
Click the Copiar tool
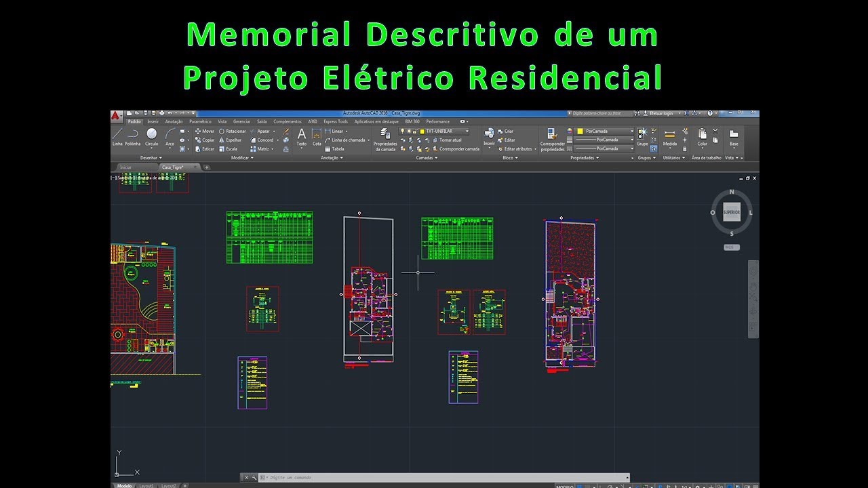tap(204, 140)
